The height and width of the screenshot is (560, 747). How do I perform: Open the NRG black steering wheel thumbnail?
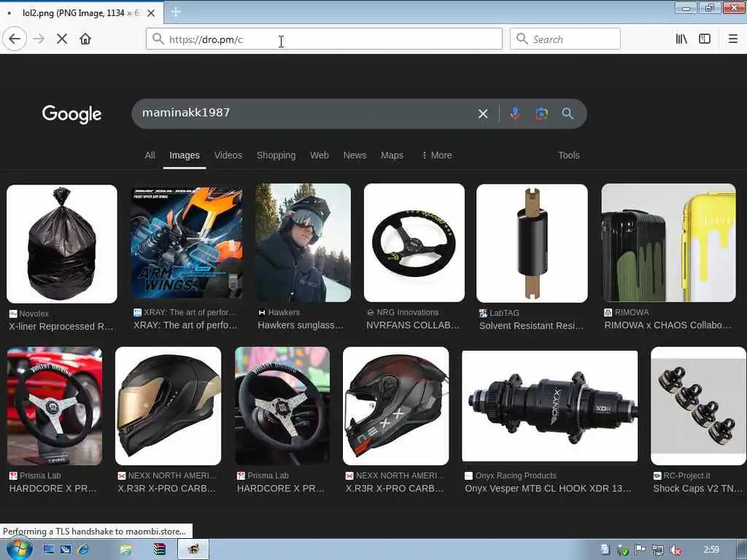pos(414,243)
